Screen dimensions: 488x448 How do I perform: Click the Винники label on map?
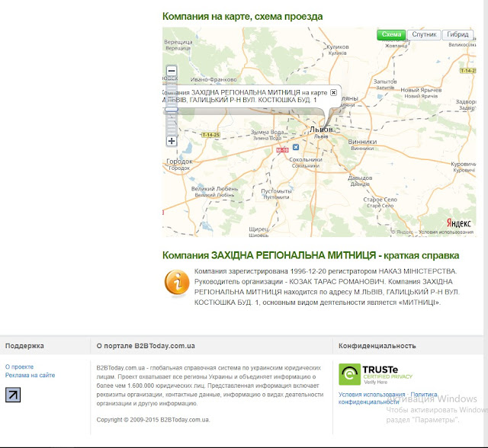tap(362, 142)
